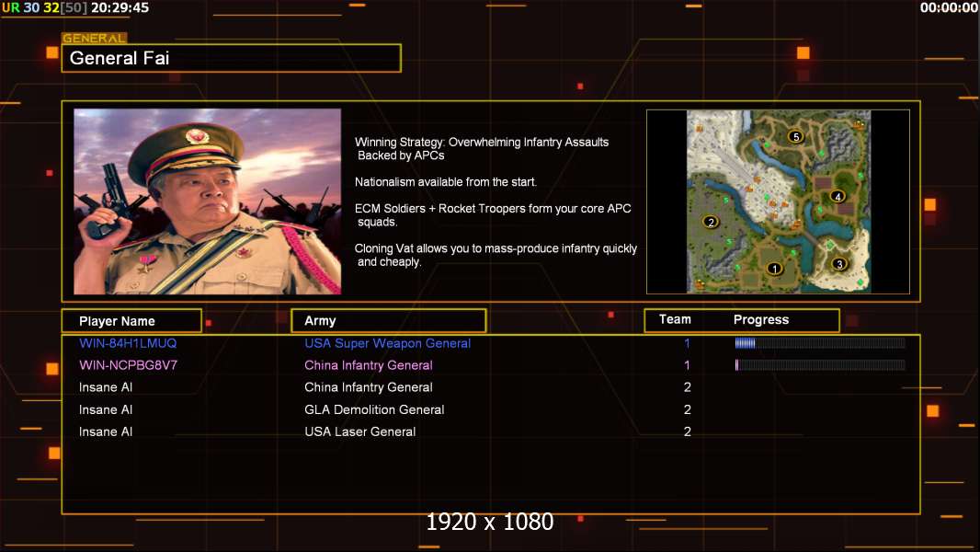The height and width of the screenshot is (552, 980).
Task: Click the map preview thumbnail
Action: pos(778,201)
